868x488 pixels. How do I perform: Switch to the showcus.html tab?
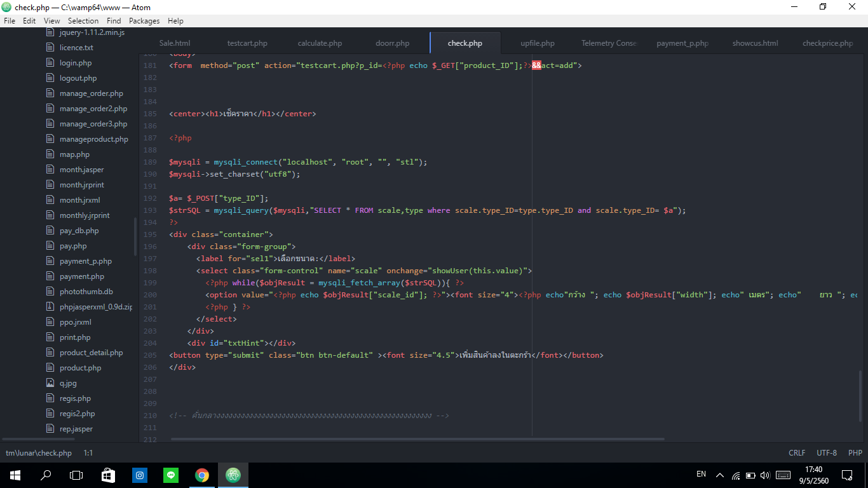[755, 43]
